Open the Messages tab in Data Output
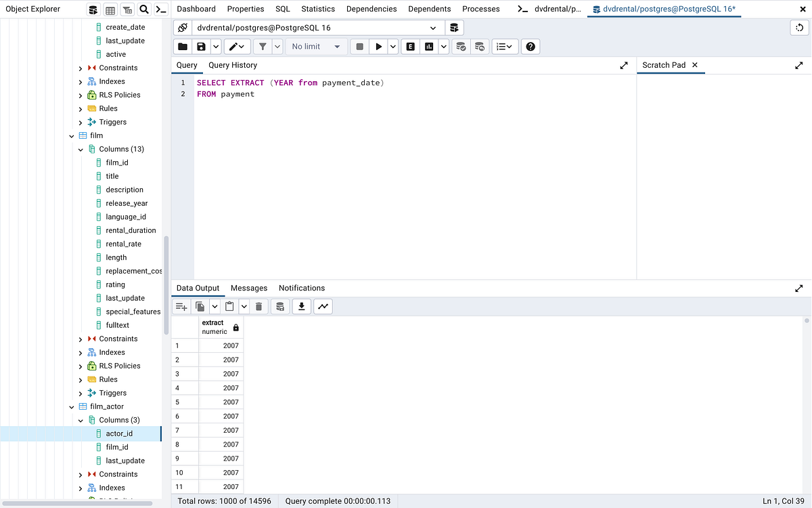The height and width of the screenshot is (508, 812). tap(249, 288)
